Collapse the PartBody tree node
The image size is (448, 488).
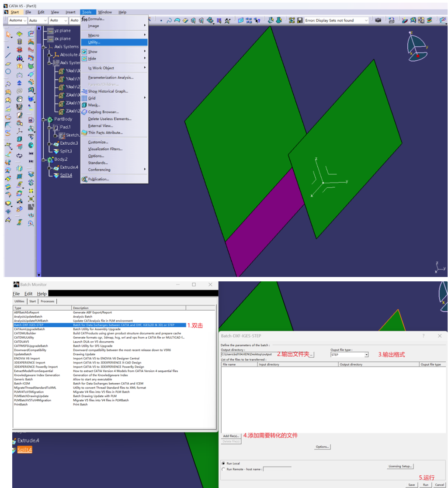coord(44,119)
